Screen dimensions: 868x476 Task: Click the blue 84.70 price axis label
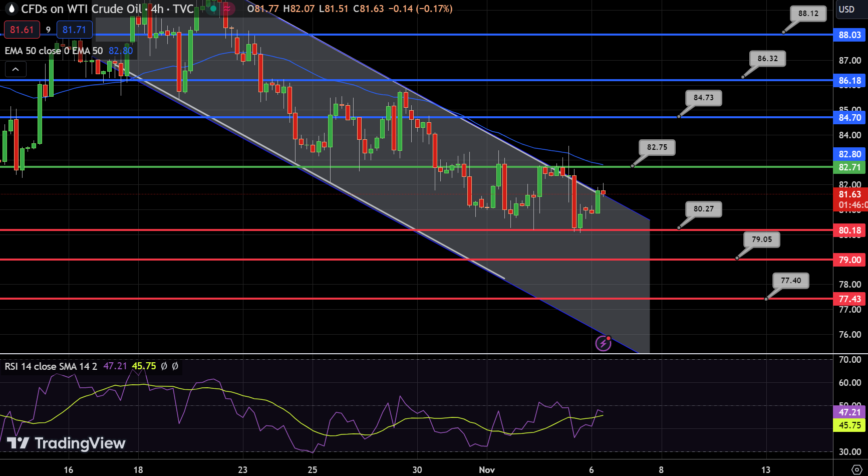click(x=849, y=118)
